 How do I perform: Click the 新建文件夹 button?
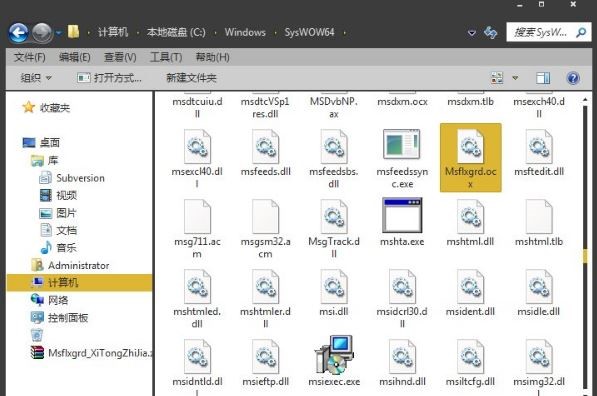click(x=191, y=78)
